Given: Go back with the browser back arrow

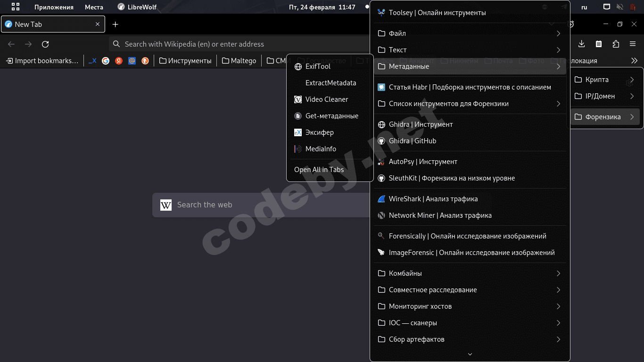Looking at the screenshot, I should pyautogui.click(x=11, y=44).
